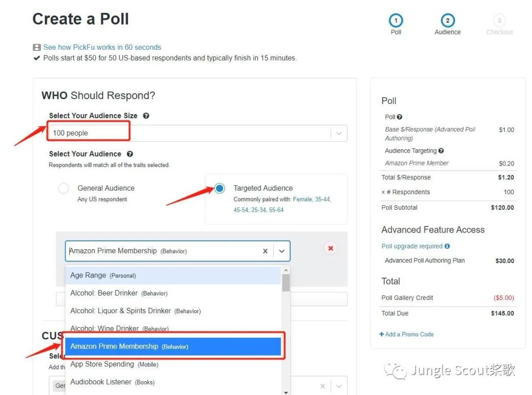The width and height of the screenshot is (532, 395).
Task: Click info icon beside Poll upgrade required
Action: pyautogui.click(x=447, y=246)
